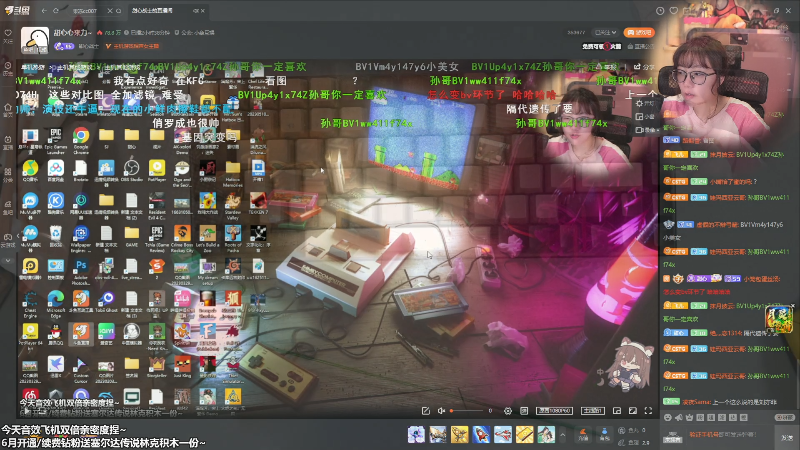Toggle the pill button in chat toolbar

tap(786, 417)
